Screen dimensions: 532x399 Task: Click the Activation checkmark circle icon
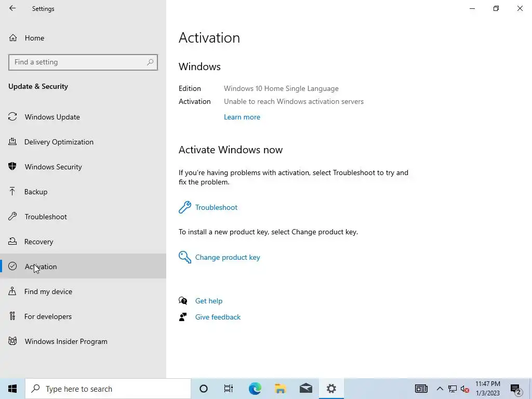click(x=12, y=267)
